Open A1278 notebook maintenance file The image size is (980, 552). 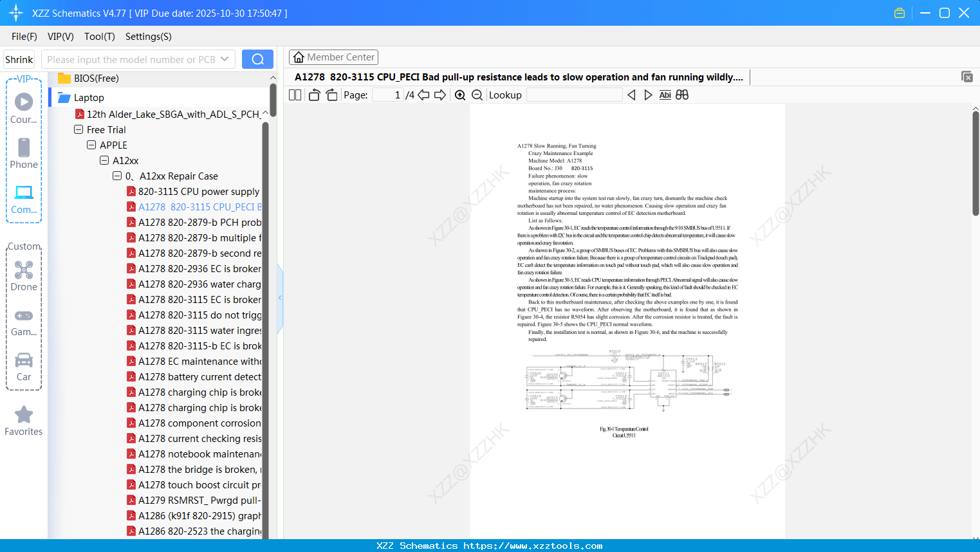pos(194,454)
